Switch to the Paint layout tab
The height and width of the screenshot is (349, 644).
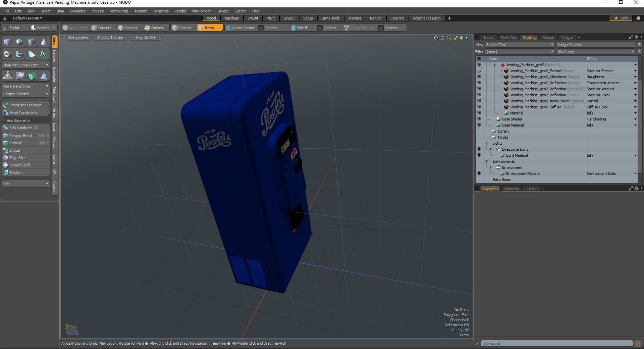tap(271, 18)
